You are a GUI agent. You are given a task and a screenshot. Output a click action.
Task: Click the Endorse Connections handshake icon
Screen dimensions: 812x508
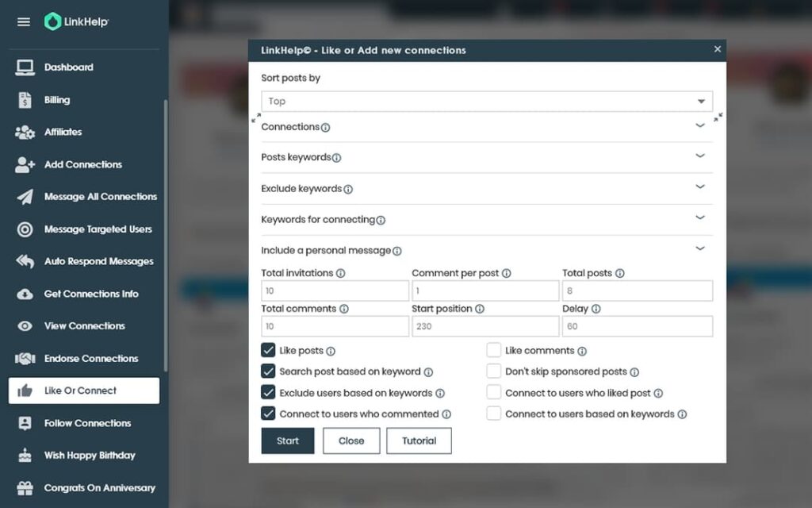point(25,359)
